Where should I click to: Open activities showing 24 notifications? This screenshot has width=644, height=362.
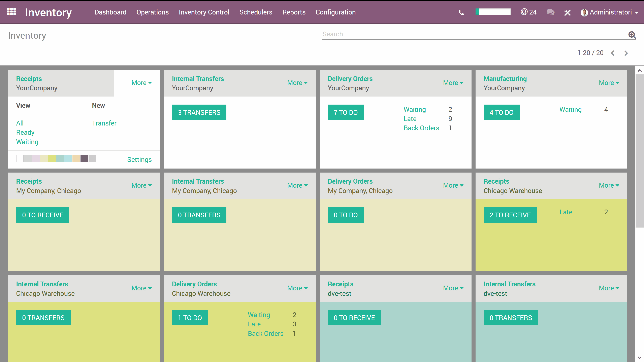click(x=528, y=12)
